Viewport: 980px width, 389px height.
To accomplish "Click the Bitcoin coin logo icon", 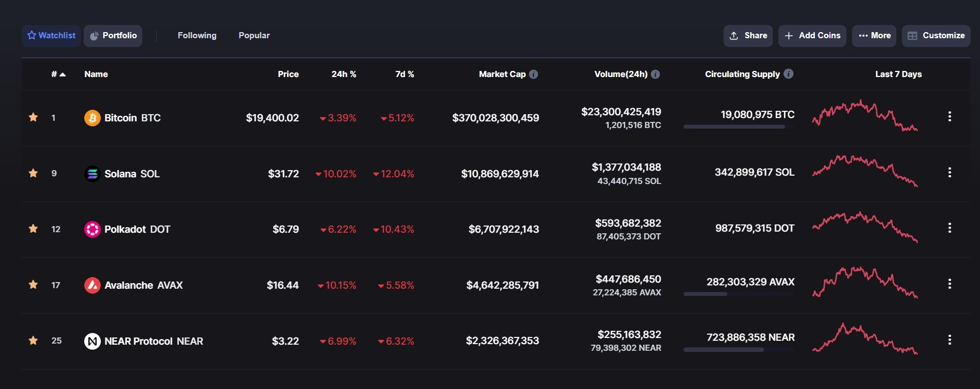I will 92,118.
